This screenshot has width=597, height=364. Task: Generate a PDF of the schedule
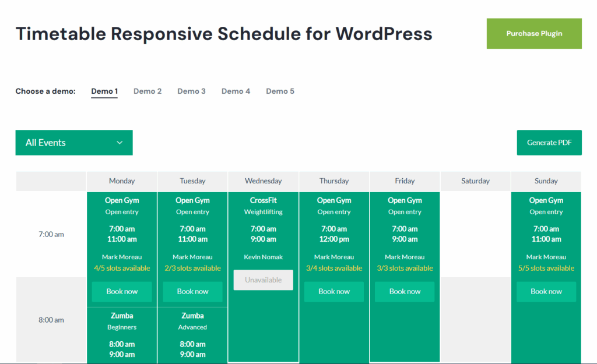pyautogui.click(x=549, y=142)
